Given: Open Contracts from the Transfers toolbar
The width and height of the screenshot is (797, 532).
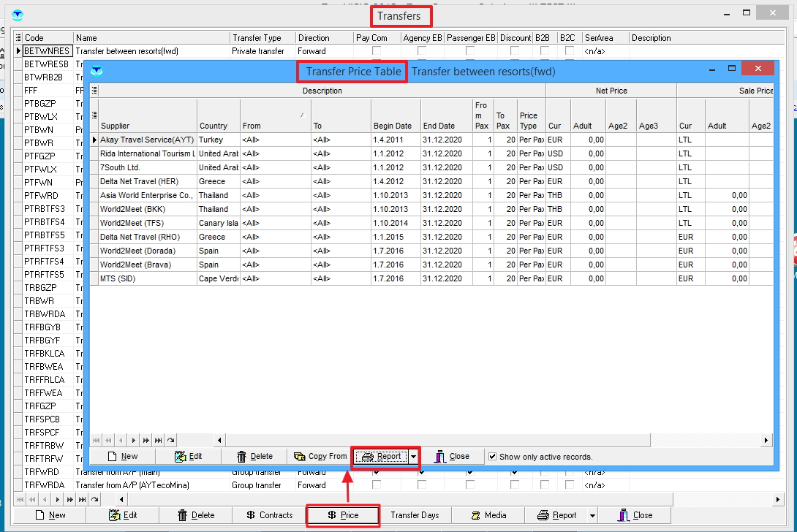Looking at the screenshot, I should pyautogui.click(x=269, y=515).
